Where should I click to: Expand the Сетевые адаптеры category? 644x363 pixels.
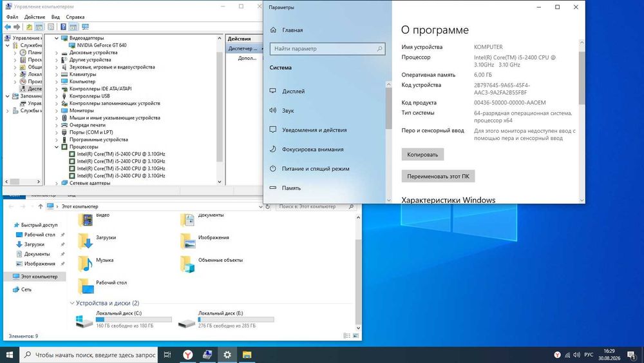click(x=57, y=183)
